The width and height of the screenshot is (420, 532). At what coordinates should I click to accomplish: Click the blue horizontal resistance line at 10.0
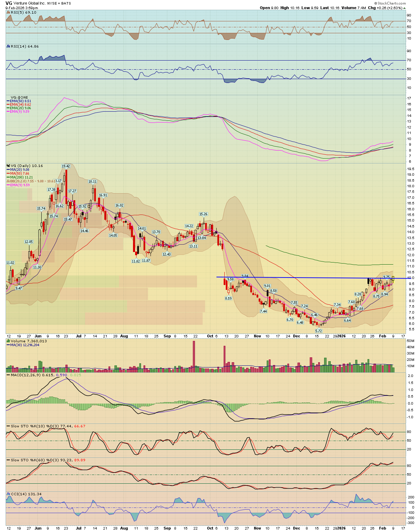click(297, 278)
